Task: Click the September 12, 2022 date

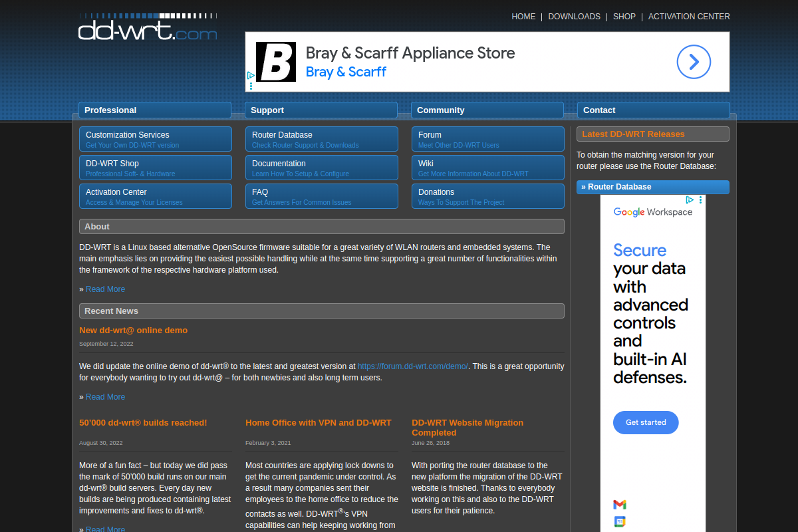Action: (x=106, y=344)
